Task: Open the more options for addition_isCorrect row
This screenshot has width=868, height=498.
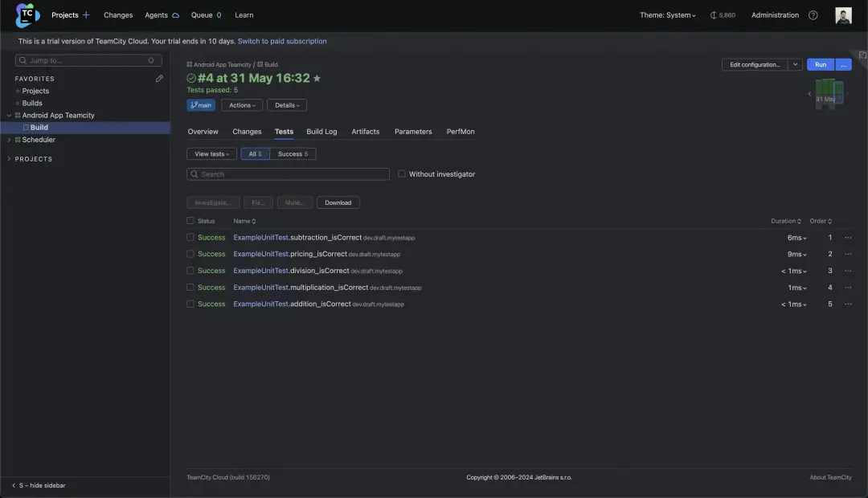Action: [848, 304]
